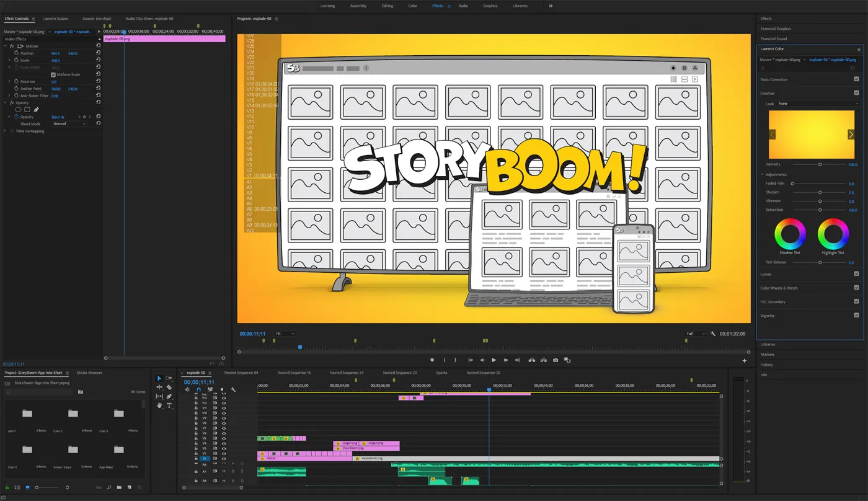This screenshot has width=868, height=501.
Task: Open Nested Sequence 16 tab
Action: [x=294, y=373]
